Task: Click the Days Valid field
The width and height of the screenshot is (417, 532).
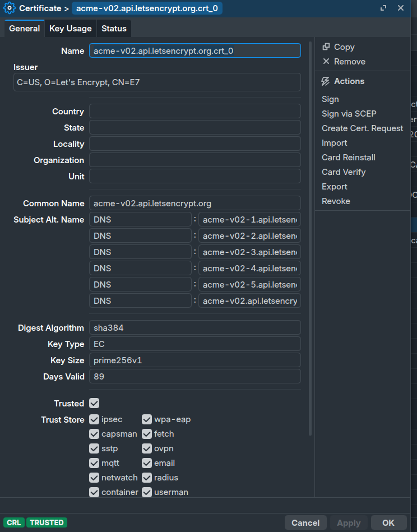Action: [x=194, y=377]
